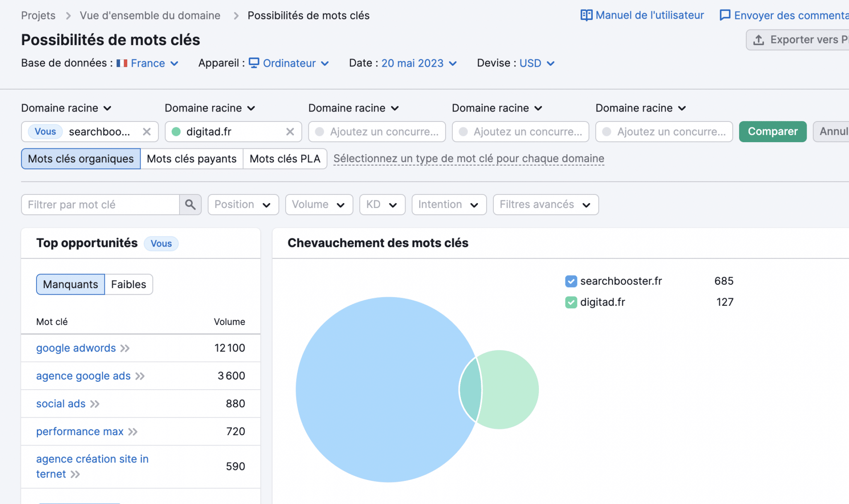This screenshot has height=504, width=849.
Task: Click the Volume column header
Action: (x=229, y=322)
